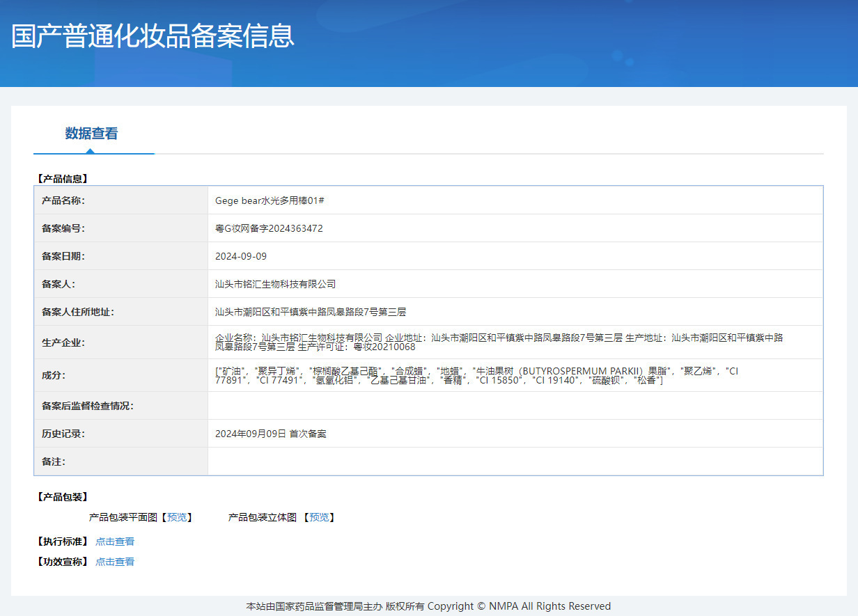
Task: Click the 备案后监督检查情况 row label
Action: click(88, 406)
